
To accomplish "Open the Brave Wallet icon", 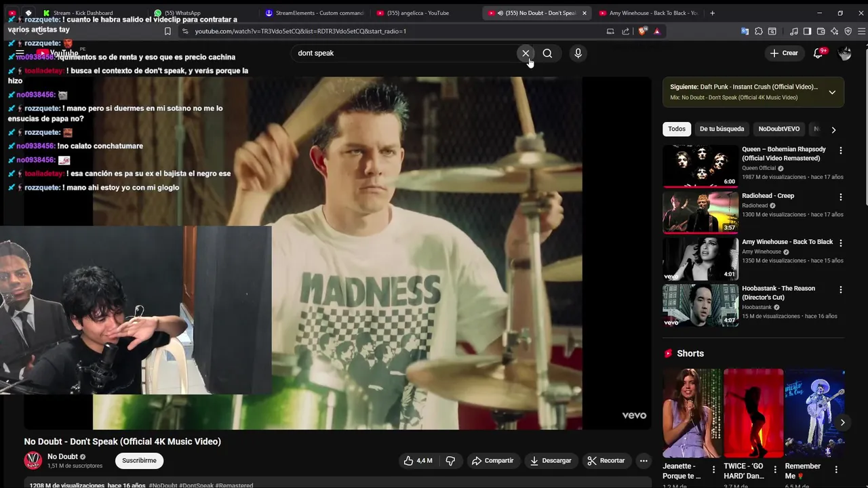I will (x=821, y=31).
